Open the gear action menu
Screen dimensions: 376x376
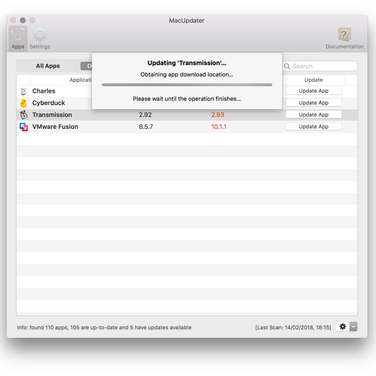click(342, 327)
